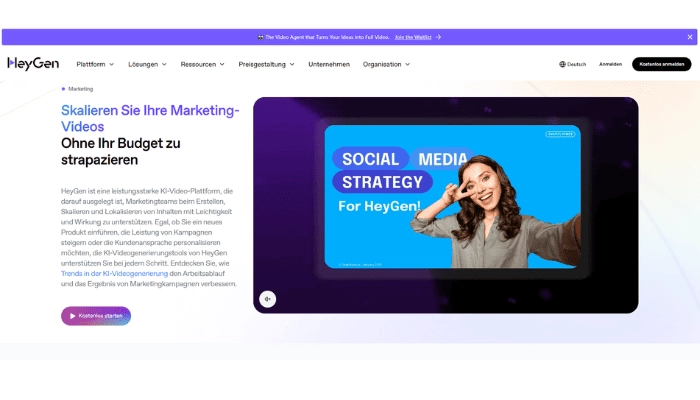The width and height of the screenshot is (700, 400).
Task: Click the Kostenlos anmelden button
Action: (x=661, y=64)
